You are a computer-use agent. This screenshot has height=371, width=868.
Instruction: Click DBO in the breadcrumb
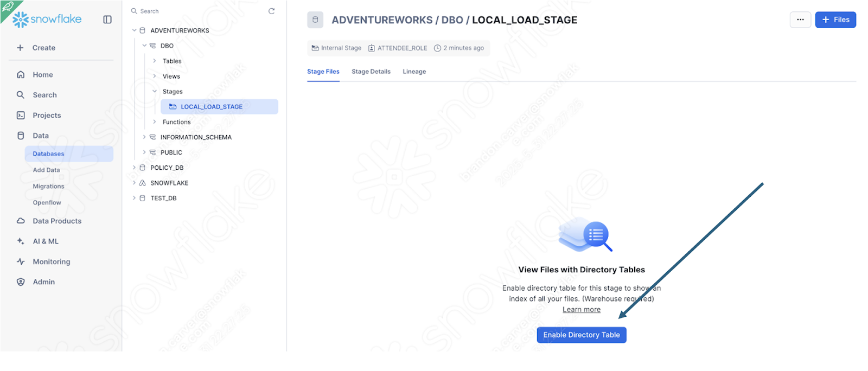pyautogui.click(x=452, y=20)
